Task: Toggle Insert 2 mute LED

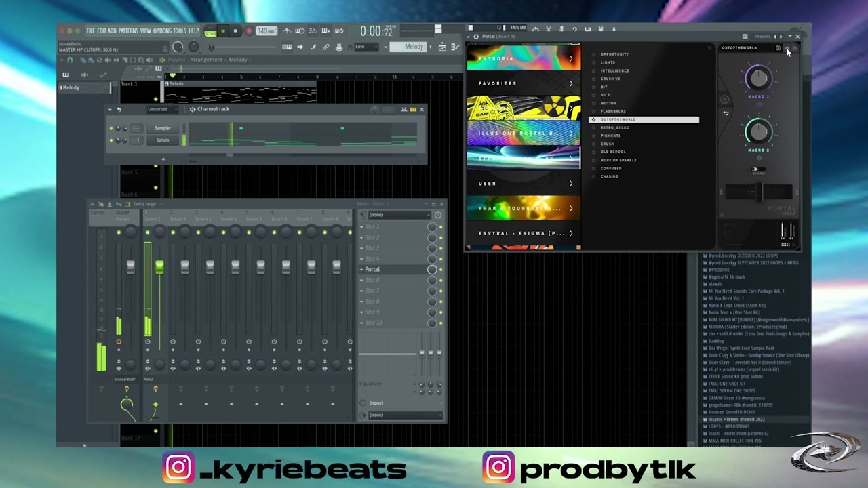Action: point(173,232)
